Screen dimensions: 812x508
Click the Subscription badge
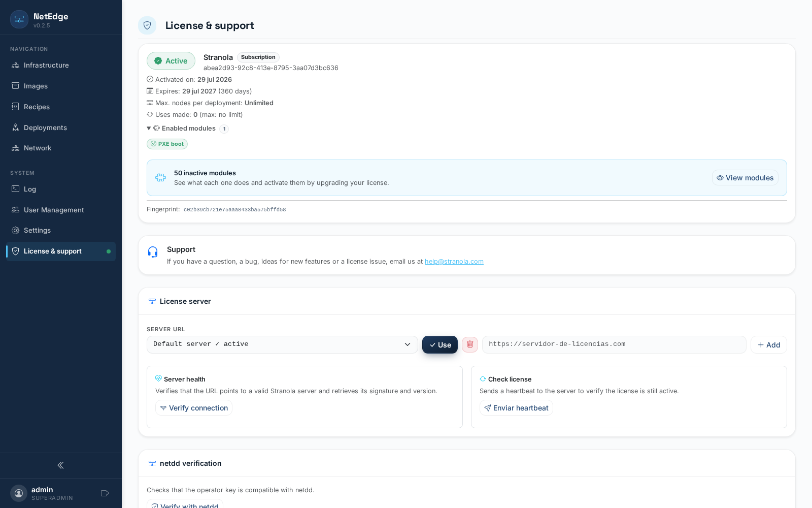click(x=258, y=57)
